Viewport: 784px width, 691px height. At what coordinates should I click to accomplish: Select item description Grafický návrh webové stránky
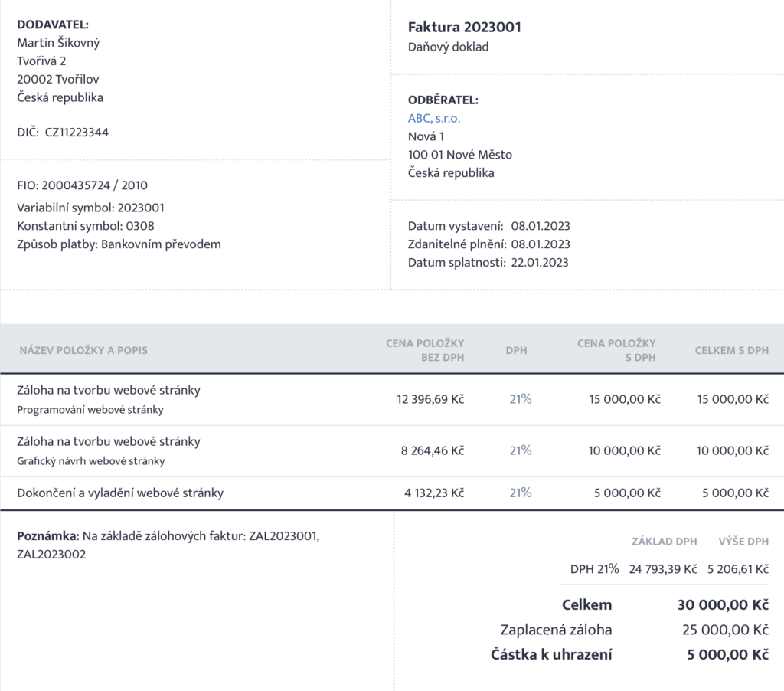(x=91, y=461)
